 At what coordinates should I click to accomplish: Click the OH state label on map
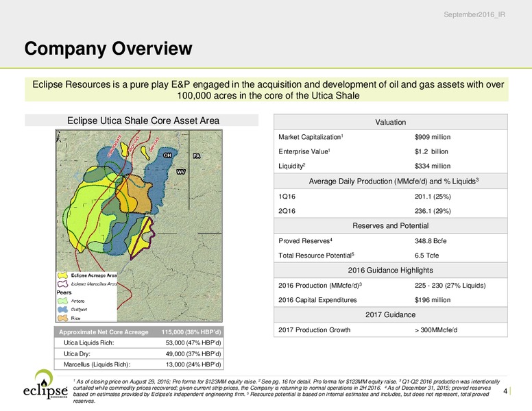point(167,155)
